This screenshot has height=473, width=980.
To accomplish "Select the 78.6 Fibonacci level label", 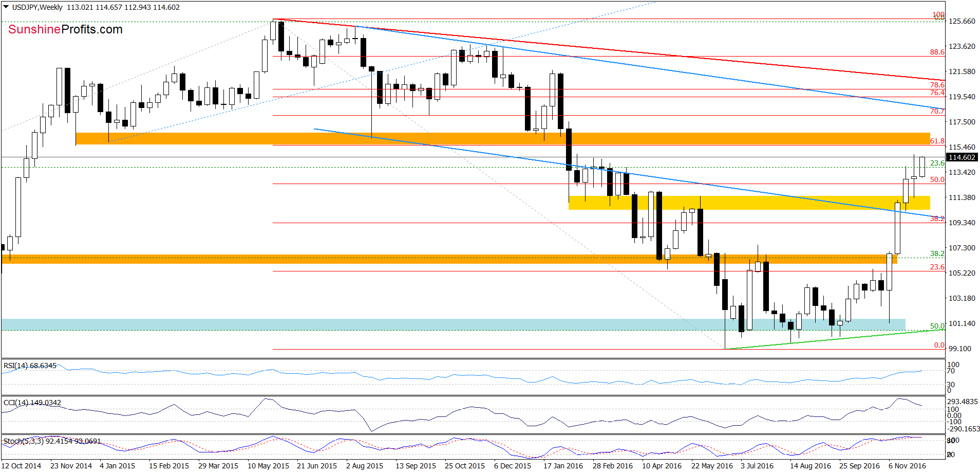I will pos(937,85).
